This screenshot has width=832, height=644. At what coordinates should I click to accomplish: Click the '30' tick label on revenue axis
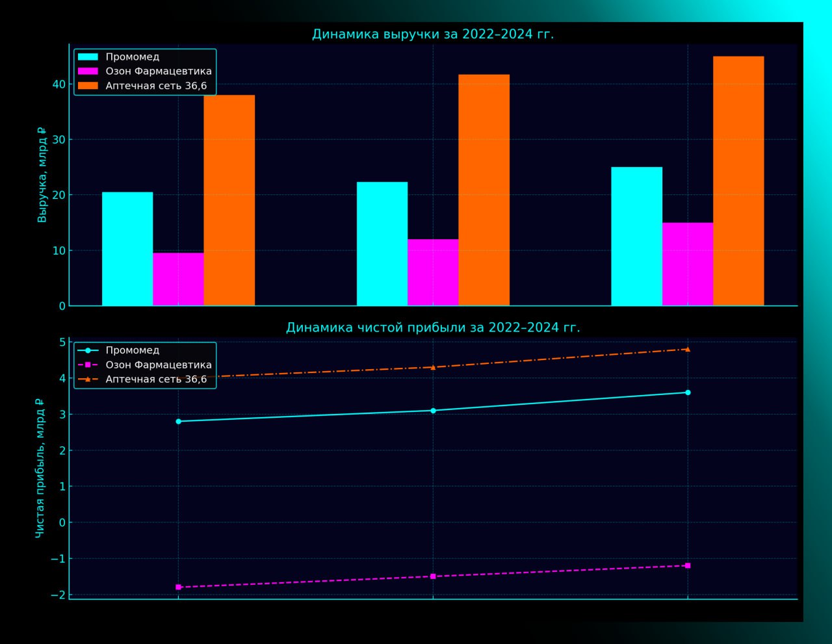click(x=59, y=140)
